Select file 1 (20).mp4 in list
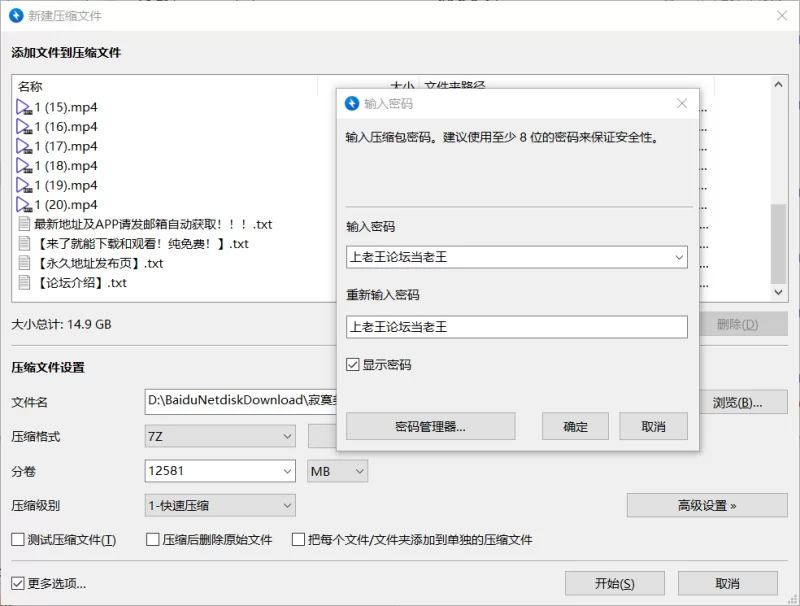The image size is (800, 606). pos(66,205)
